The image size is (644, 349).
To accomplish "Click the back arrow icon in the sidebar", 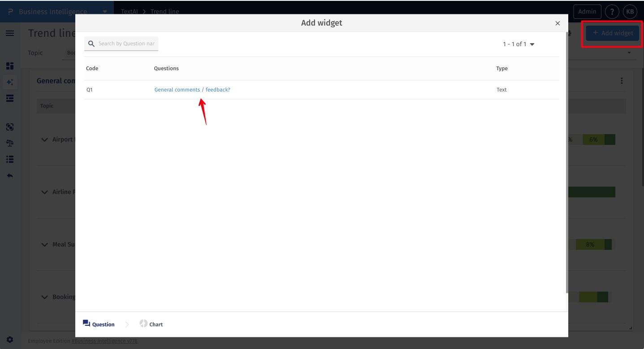I will (9, 175).
